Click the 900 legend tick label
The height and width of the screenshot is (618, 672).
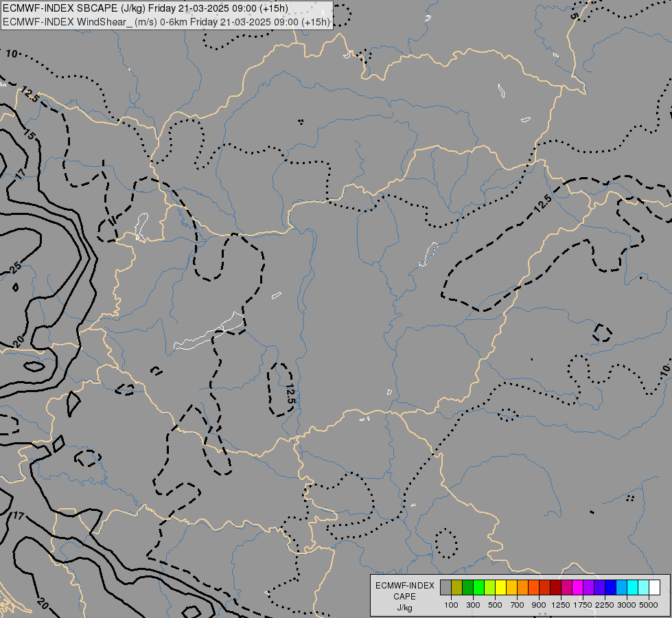click(539, 605)
